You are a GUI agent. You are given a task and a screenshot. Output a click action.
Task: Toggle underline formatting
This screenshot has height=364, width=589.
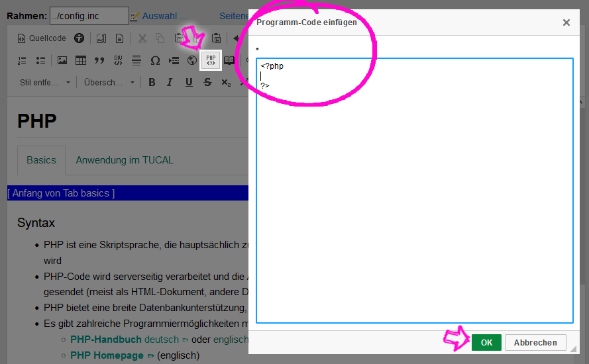189,83
